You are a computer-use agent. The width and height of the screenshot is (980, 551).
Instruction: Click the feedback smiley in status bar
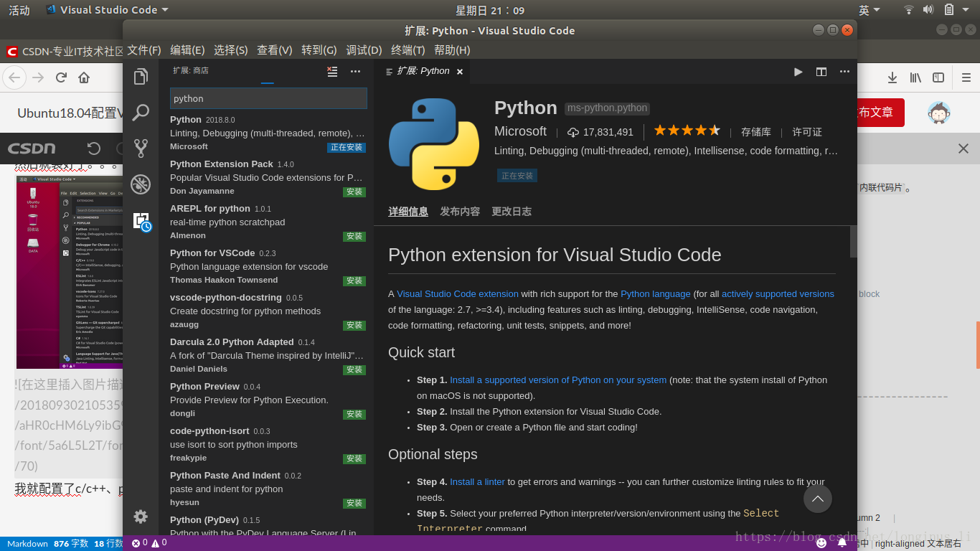pyautogui.click(x=821, y=543)
